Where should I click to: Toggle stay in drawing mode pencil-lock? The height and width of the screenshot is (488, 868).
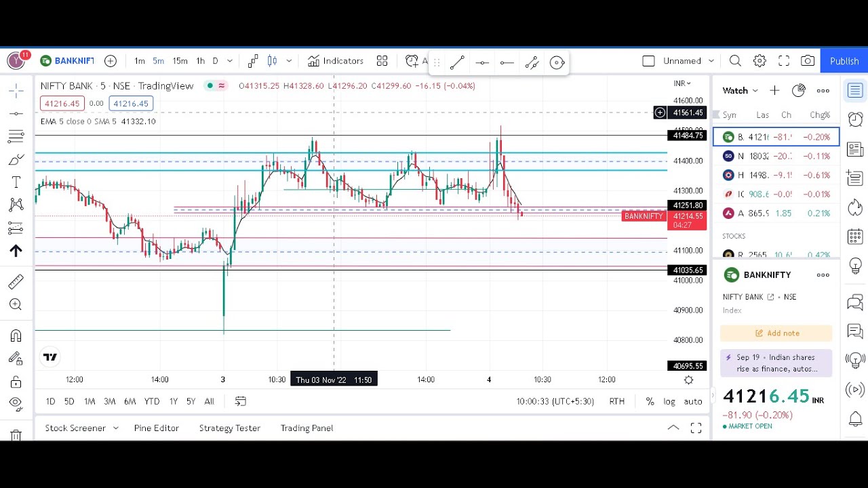[x=16, y=359]
